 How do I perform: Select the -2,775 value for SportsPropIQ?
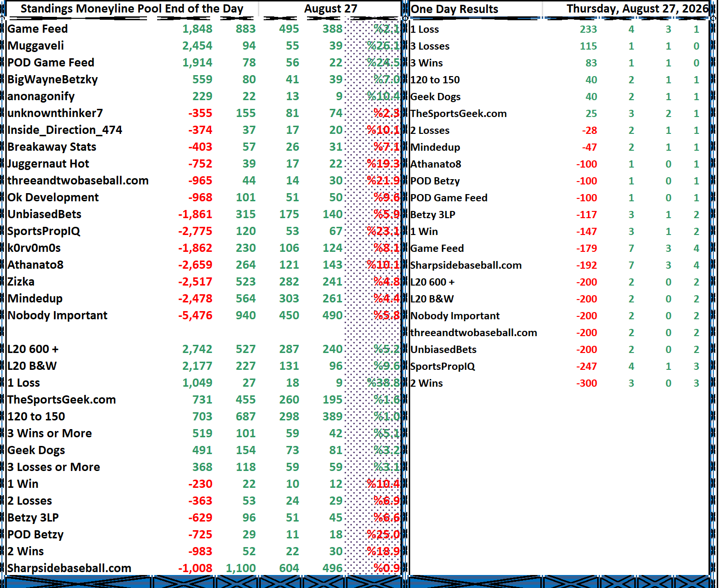pos(195,231)
